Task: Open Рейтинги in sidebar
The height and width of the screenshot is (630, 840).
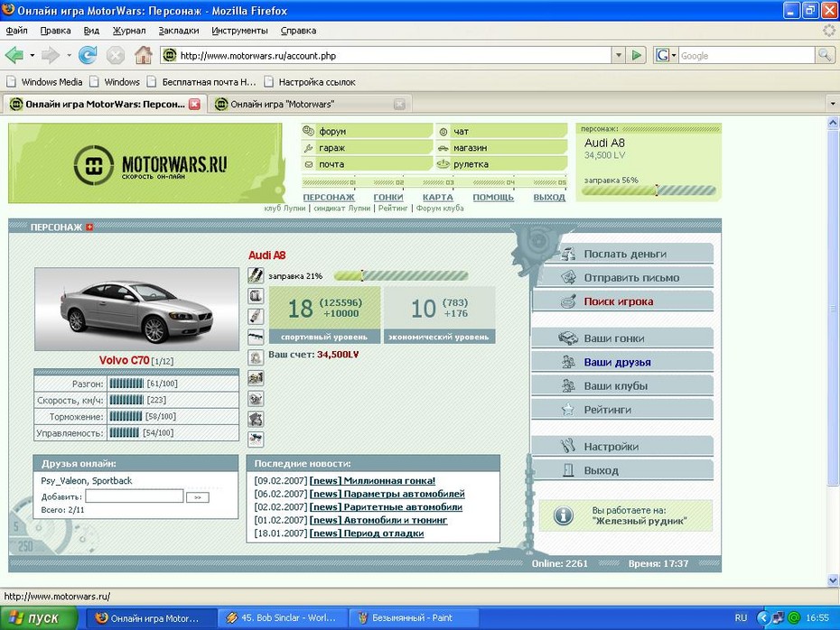Action: tap(622, 410)
